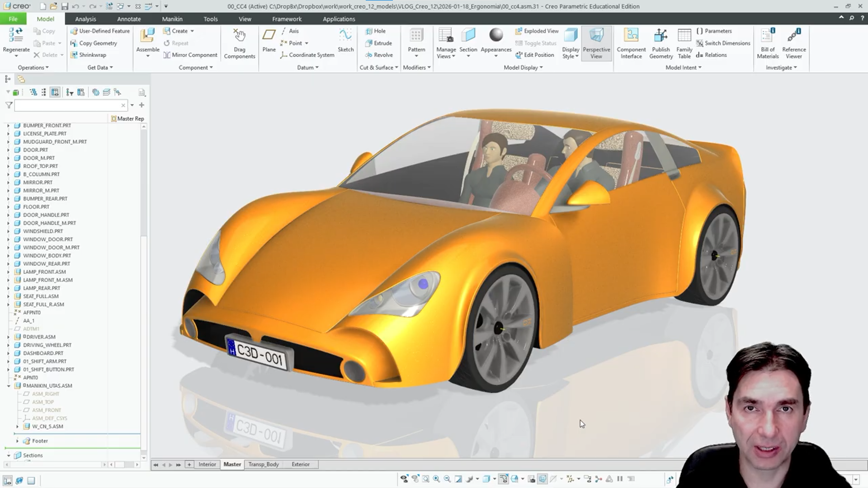This screenshot has height=488, width=868.
Task: Click the model tree filter search field
Action: (68, 105)
